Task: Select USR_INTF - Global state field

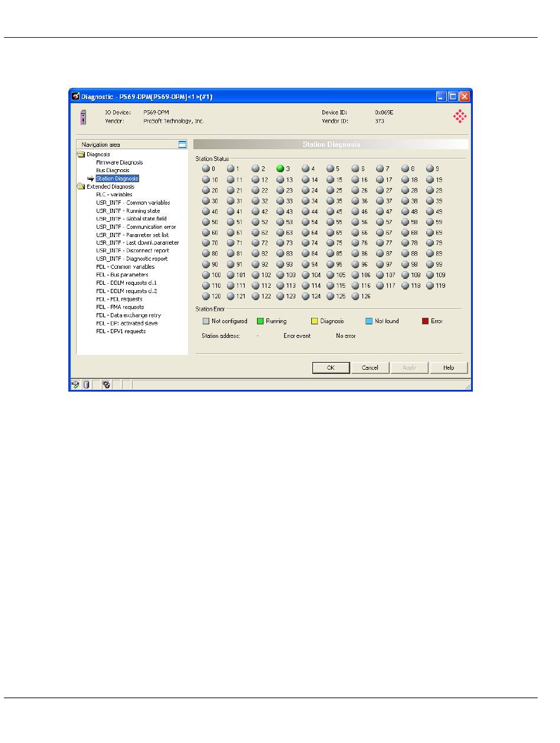Action: pos(131,219)
